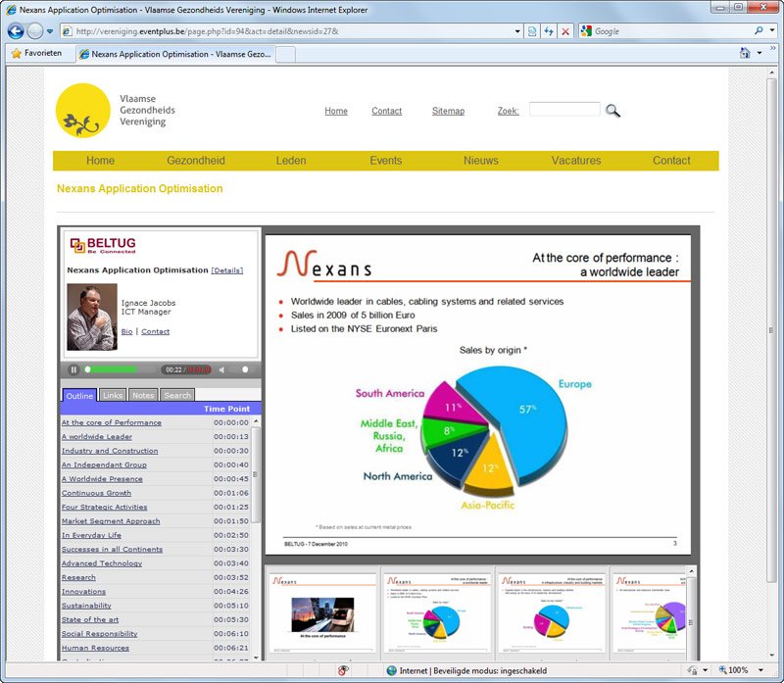Click the search magnifier in Google box
The width and height of the screenshot is (784, 683).
[x=759, y=30]
